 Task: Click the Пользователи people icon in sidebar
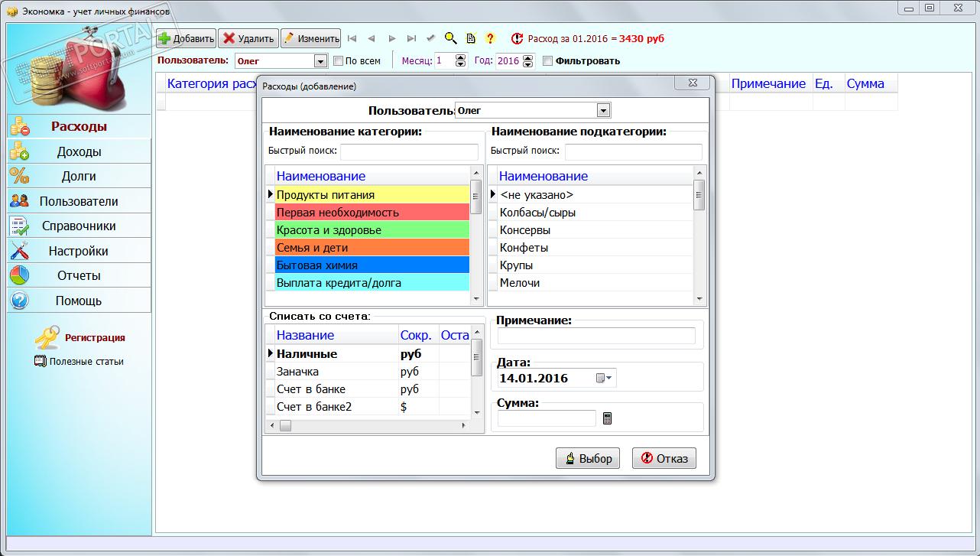[20, 201]
